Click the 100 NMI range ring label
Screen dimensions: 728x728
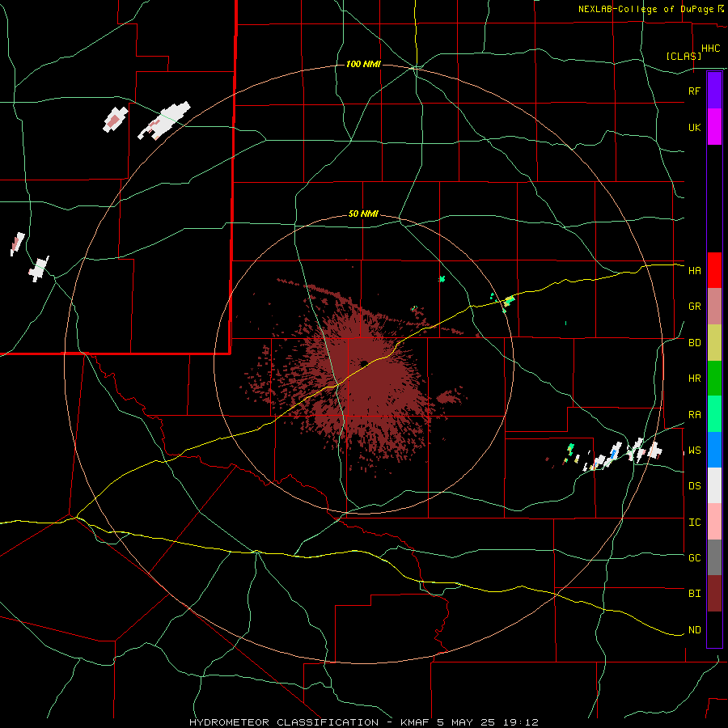[363, 64]
